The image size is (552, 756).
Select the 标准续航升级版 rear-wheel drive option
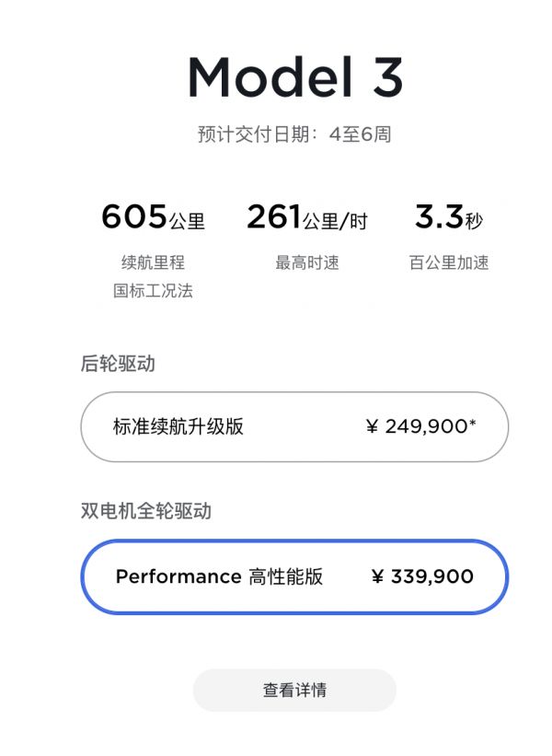[x=178, y=426]
